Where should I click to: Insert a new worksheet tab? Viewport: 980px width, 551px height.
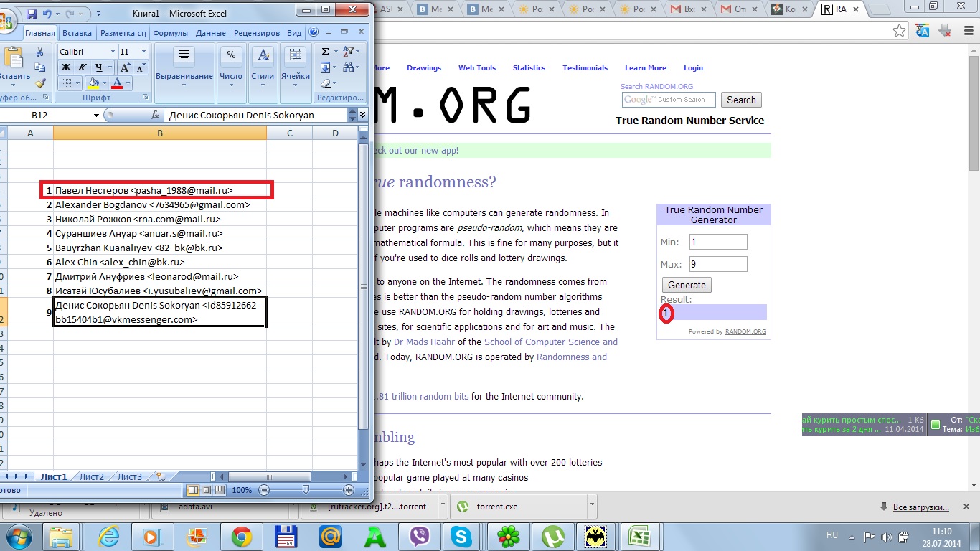161,476
